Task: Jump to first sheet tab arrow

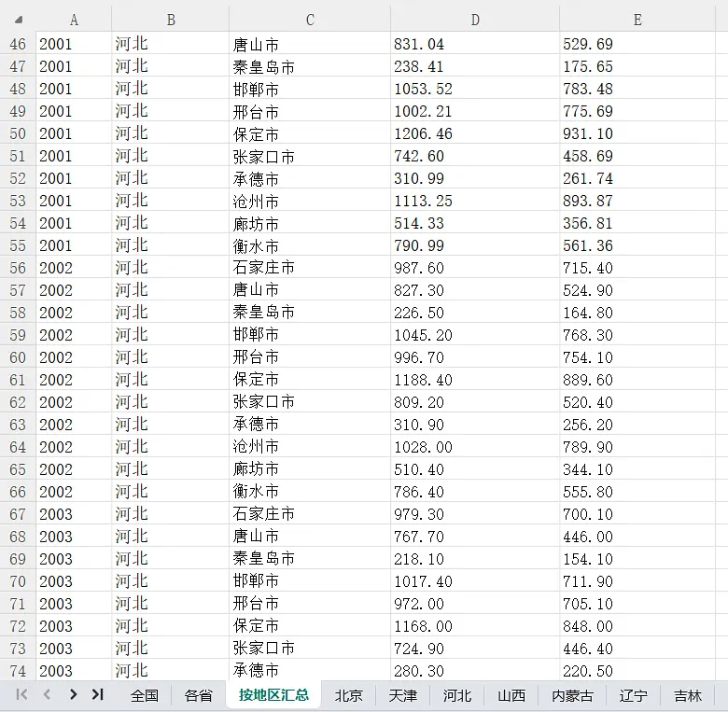Action: [x=21, y=694]
